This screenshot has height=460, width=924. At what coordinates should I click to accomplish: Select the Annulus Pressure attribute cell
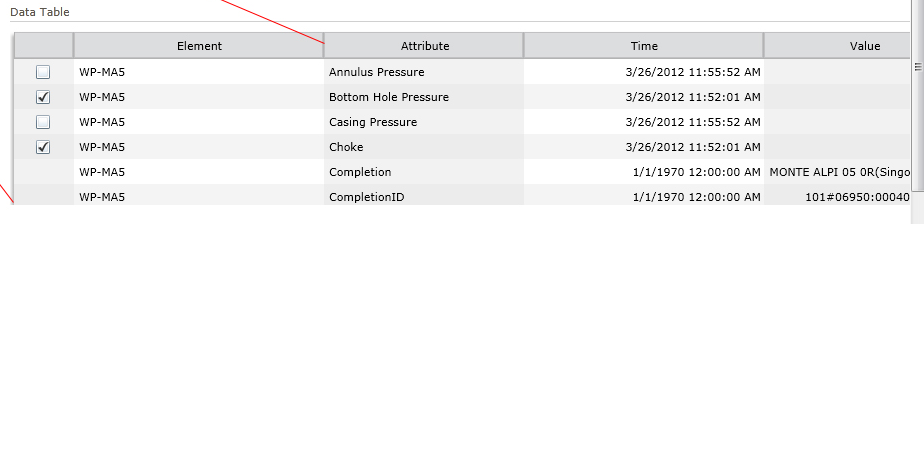pyautogui.click(x=424, y=72)
